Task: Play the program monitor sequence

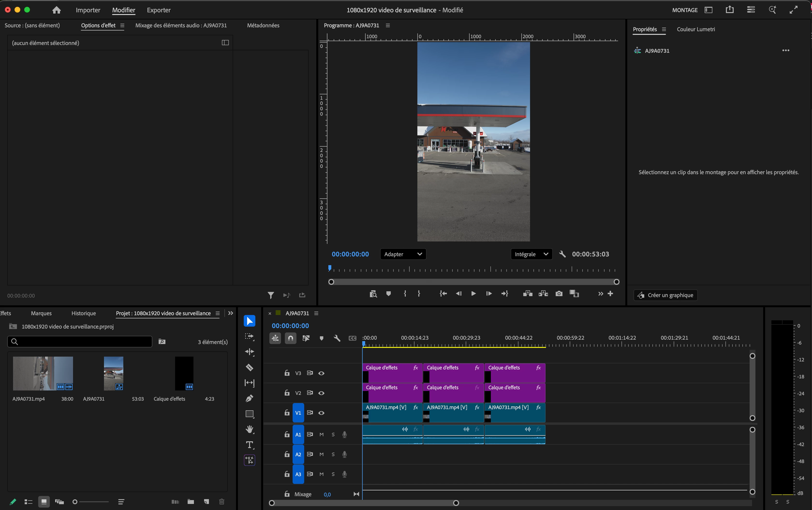Action: point(473,293)
